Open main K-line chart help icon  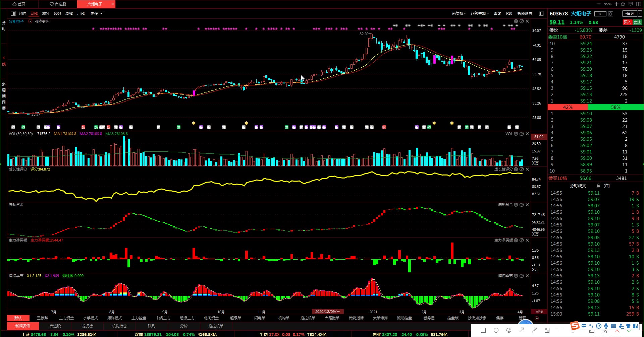pos(522,21)
